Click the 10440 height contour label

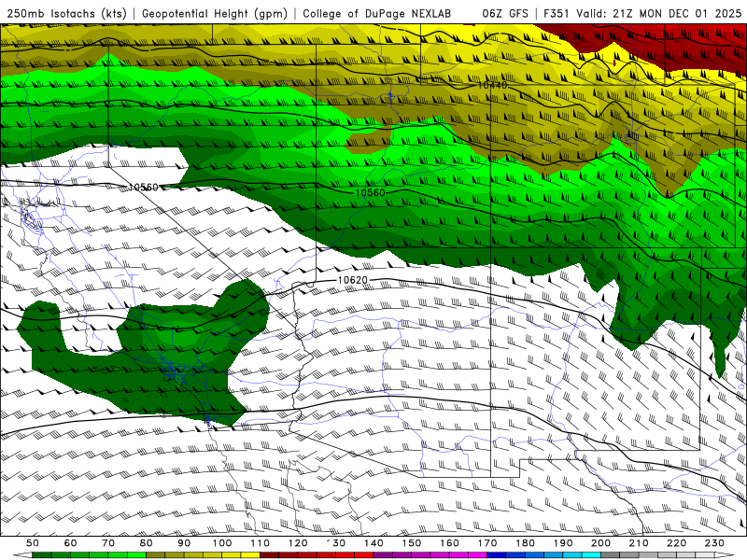point(492,85)
